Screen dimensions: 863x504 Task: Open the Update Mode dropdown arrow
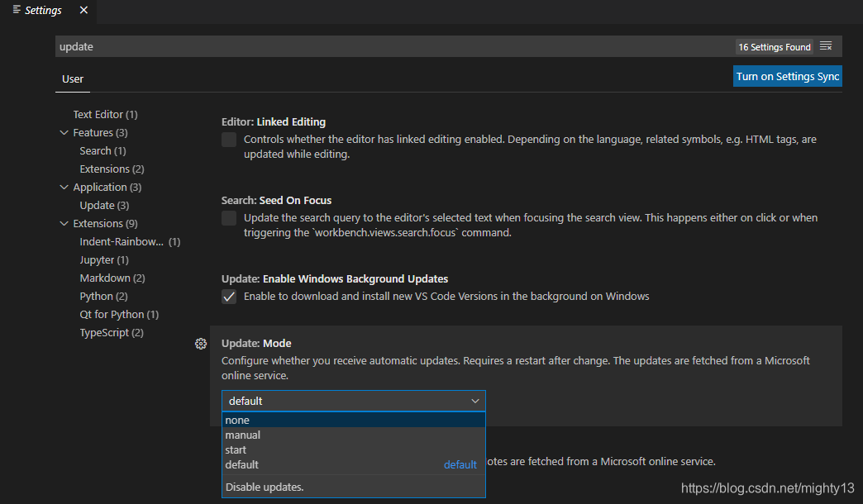(x=475, y=401)
